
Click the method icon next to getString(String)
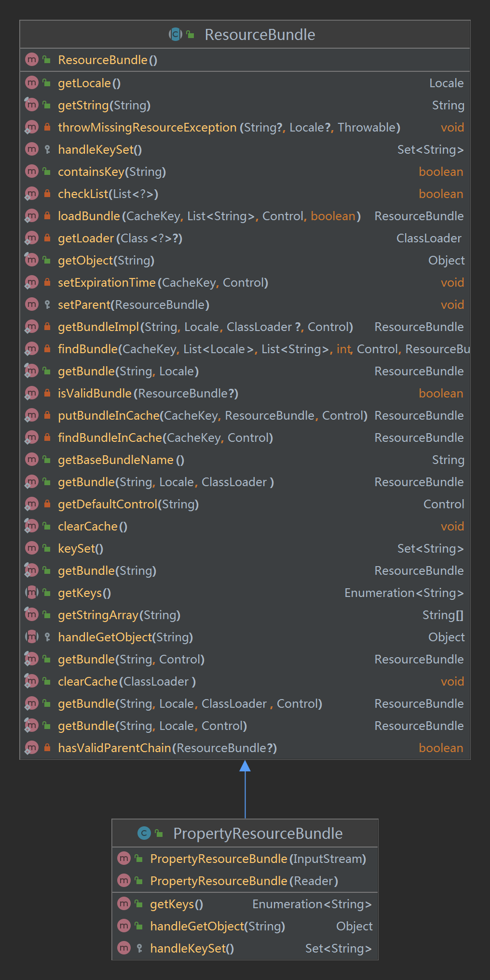32,105
